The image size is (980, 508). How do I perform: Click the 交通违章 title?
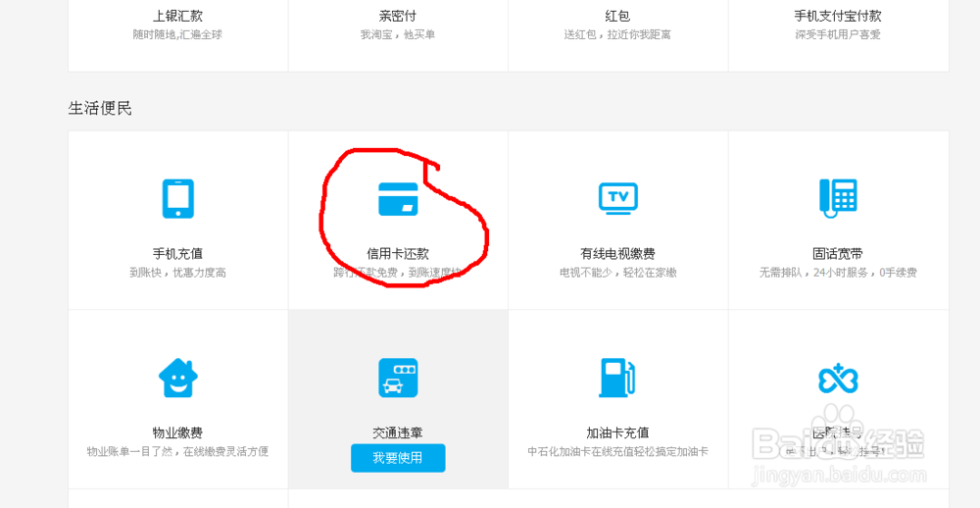[398, 432]
